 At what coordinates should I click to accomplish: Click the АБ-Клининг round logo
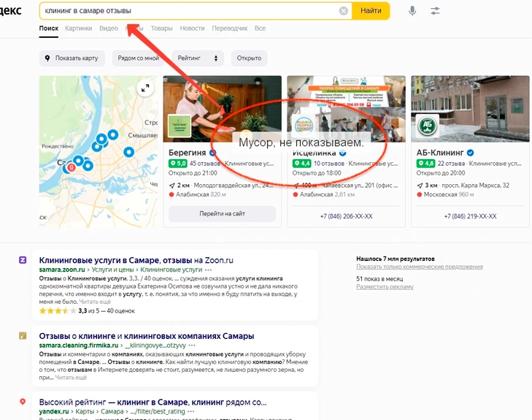(427, 126)
